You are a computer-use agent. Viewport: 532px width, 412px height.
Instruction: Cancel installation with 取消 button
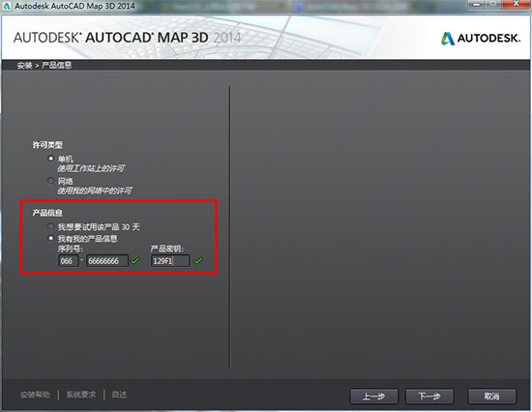pyautogui.click(x=492, y=397)
